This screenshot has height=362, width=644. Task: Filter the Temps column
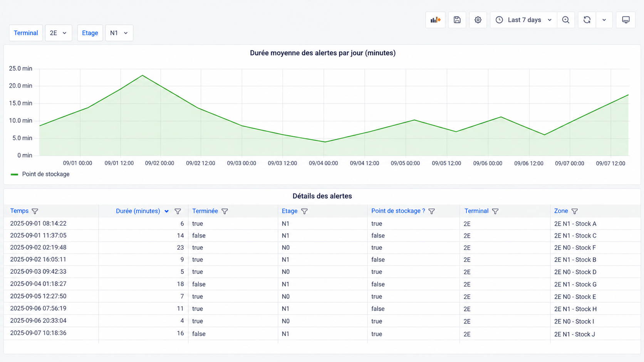(35, 211)
